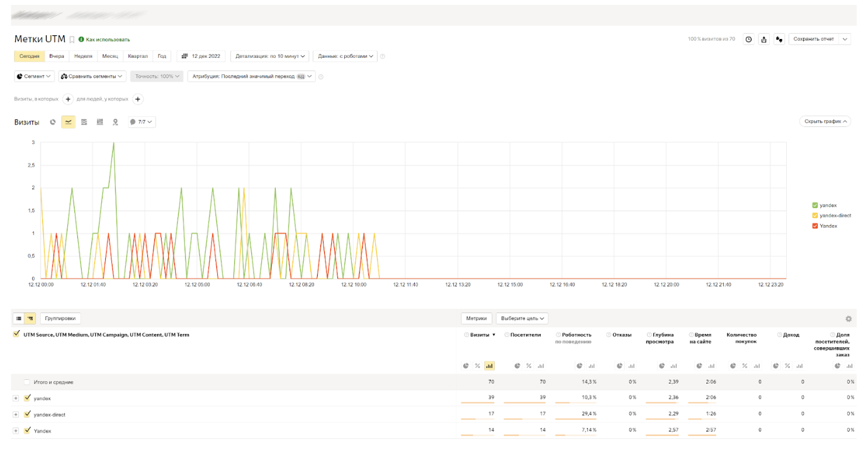Expand the yandex row in table

point(16,398)
